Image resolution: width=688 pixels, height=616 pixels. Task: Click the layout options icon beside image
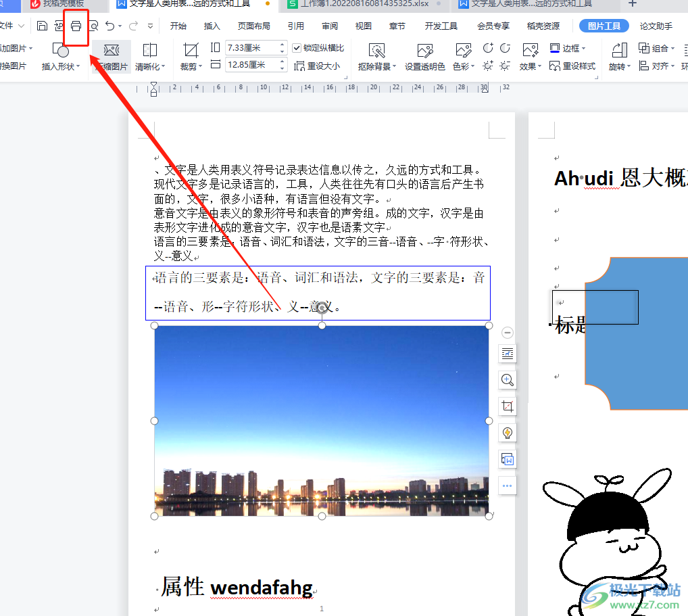point(508,354)
